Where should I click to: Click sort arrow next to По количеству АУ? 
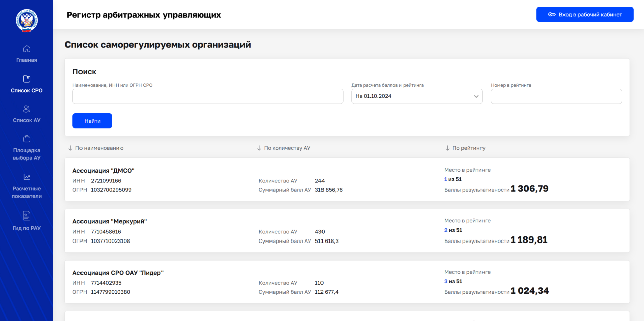point(259,148)
